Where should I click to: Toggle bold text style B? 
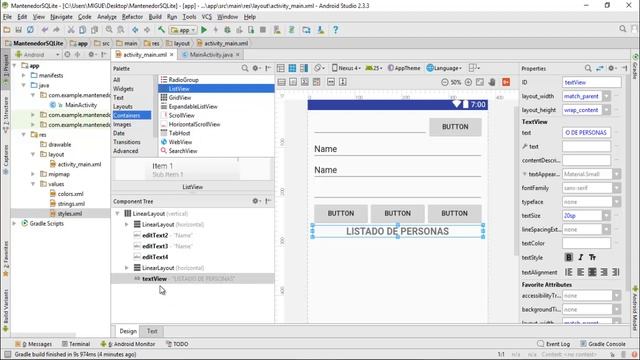(569, 257)
